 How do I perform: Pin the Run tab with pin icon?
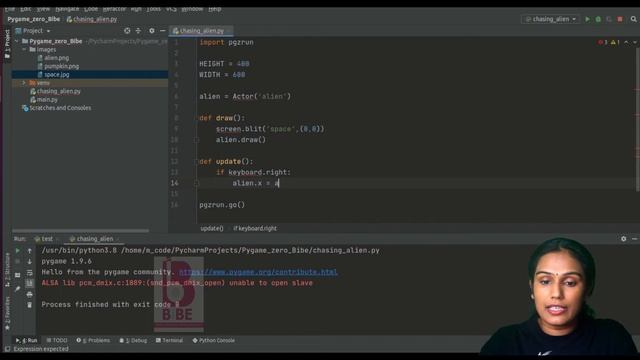point(18,289)
